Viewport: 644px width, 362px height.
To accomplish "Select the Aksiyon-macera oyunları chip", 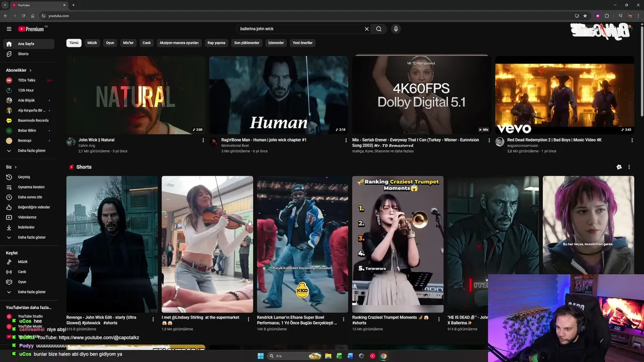I will (179, 43).
